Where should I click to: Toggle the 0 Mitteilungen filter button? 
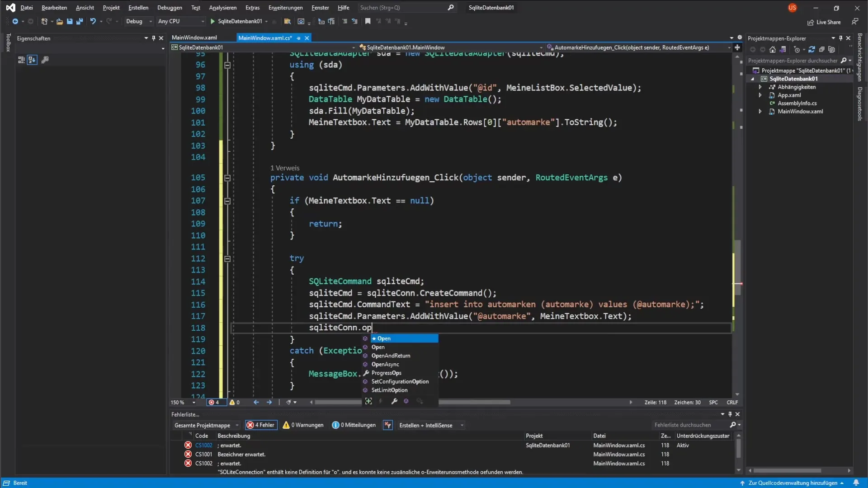pyautogui.click(x=354, y=425)
